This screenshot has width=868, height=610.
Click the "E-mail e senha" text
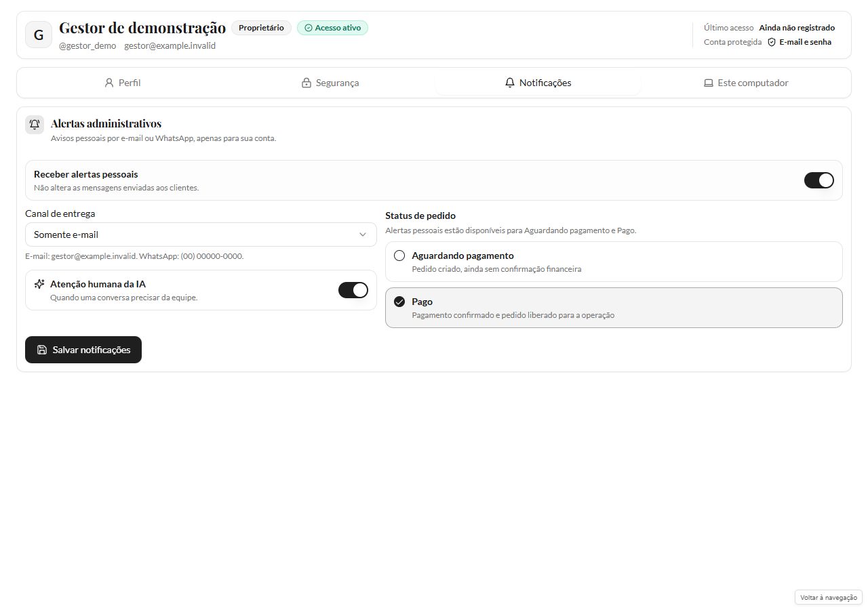pyautogui.click(x=805, y=42)
